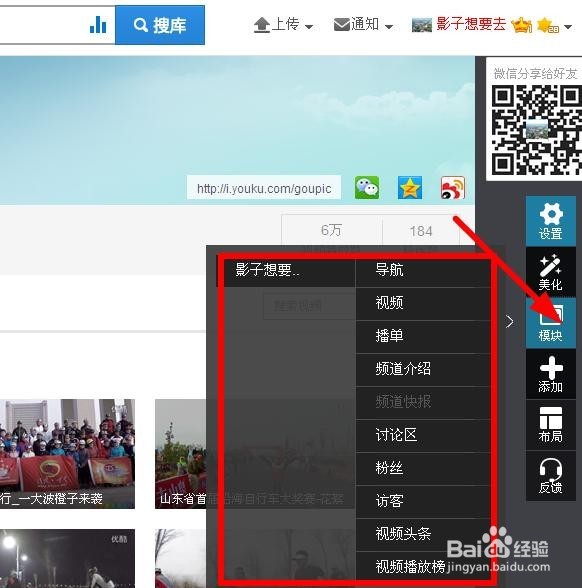The image size is (582, 588).
Task: Select the 视频播放榜 module item
Action: [423, 566]
